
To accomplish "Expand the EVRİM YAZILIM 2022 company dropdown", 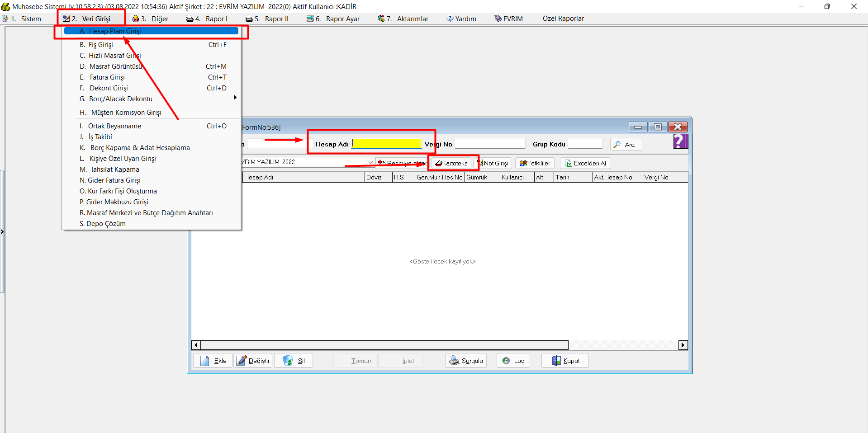I will (370, 162).
